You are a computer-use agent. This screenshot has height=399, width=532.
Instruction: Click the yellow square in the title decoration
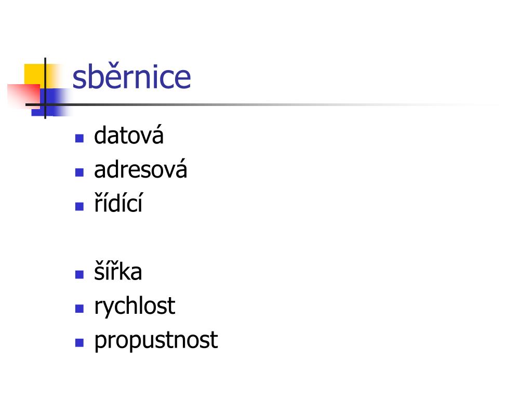tap(34, 74)
